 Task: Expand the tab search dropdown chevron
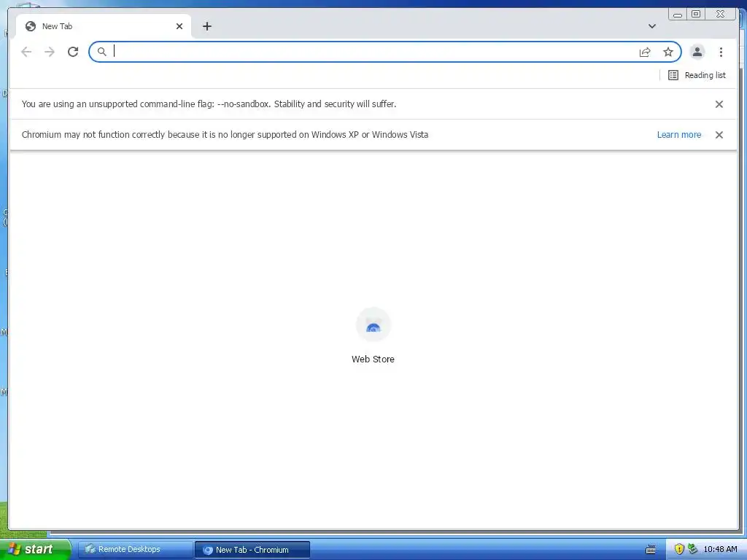point(652,26)
